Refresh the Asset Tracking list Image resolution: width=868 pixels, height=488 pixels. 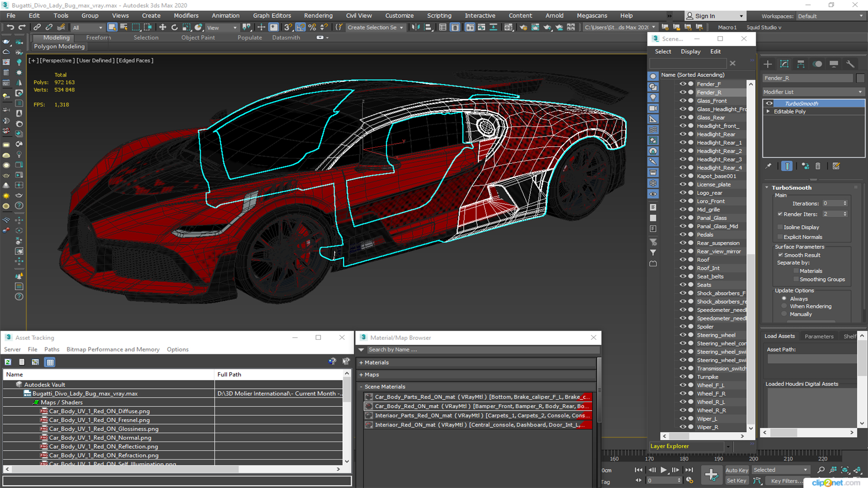[8, 362]
